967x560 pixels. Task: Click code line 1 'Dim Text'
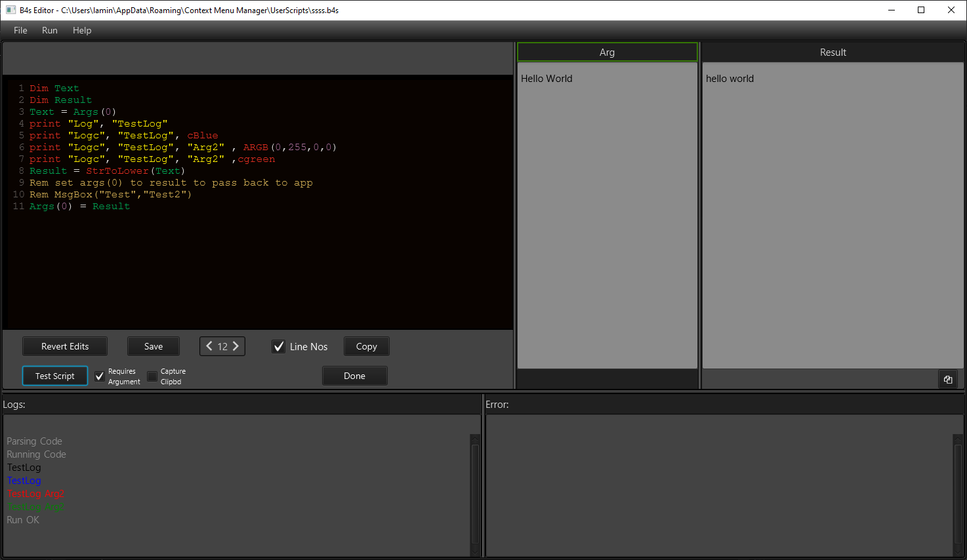click(x=54, y=89)
